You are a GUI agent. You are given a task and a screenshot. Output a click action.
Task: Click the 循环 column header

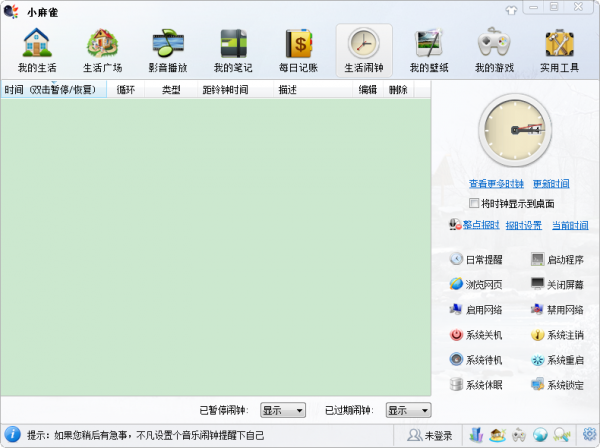(126, 90)
